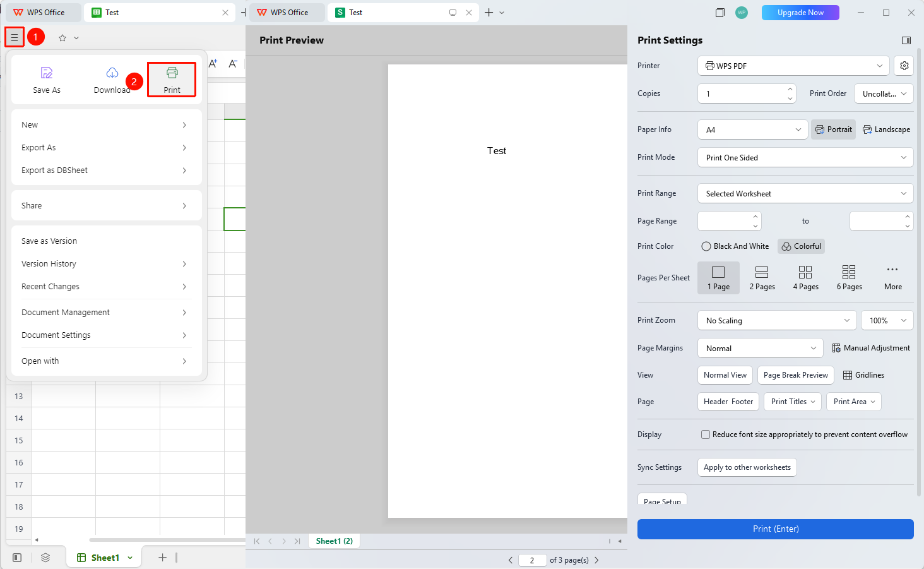Open the Selected Worksheet print range dropdown
The width and height of the screenshot is (924, 569).
click(805, 193)
